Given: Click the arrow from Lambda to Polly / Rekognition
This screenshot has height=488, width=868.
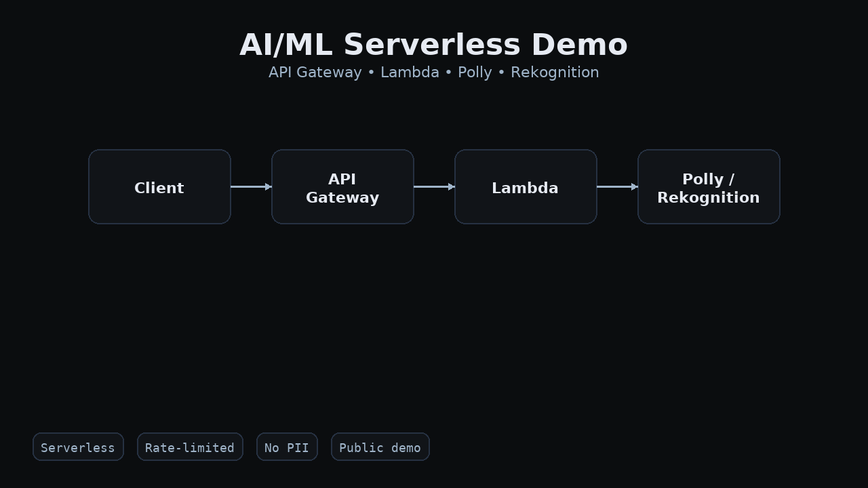Looking at the screenshot, I should tap(617, 186).
